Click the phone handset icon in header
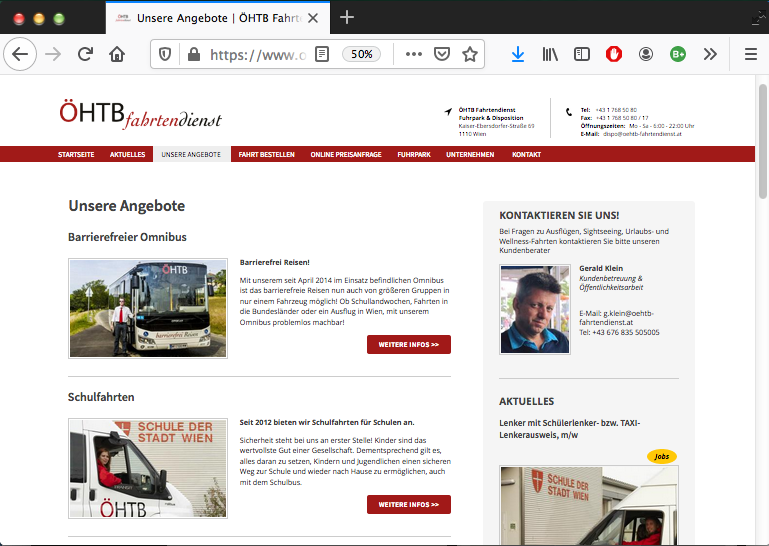 (568, 112)
